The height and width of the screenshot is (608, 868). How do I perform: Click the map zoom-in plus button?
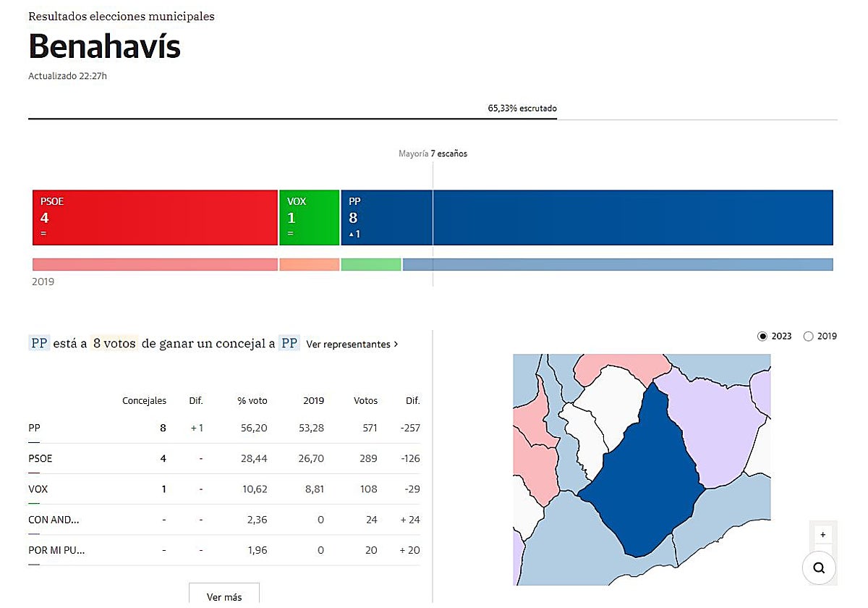click(x=822, y=535)
